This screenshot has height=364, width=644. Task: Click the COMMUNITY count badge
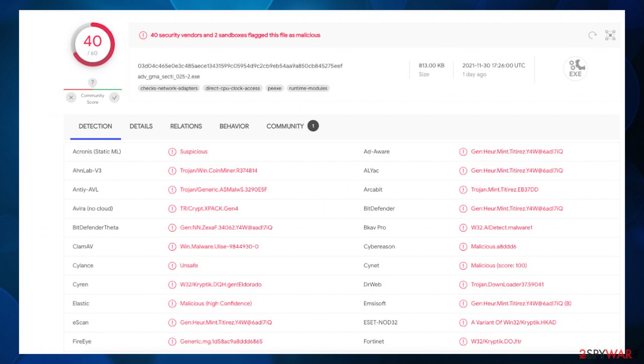tap(313, 126)
